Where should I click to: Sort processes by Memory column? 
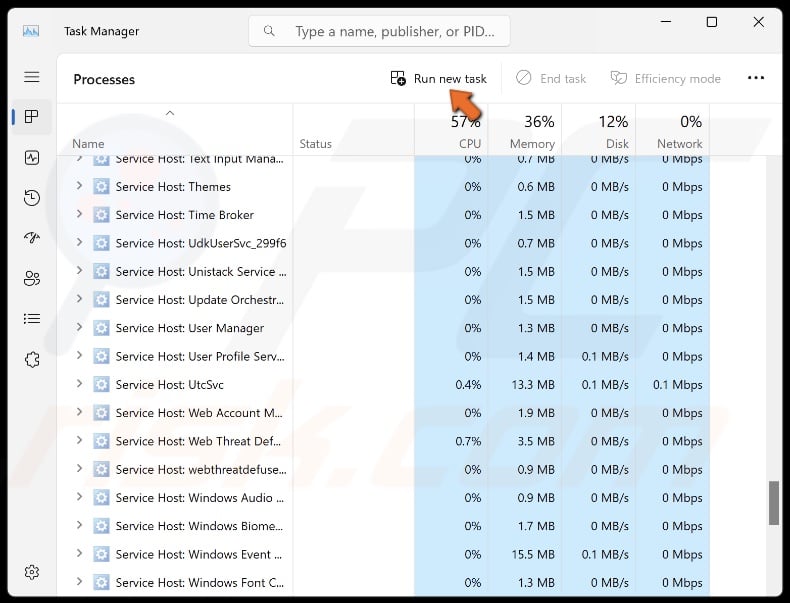[532, 132]
